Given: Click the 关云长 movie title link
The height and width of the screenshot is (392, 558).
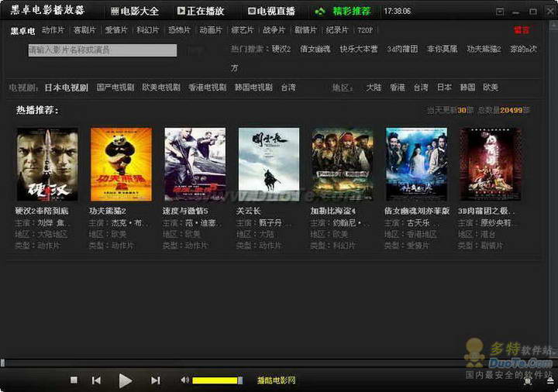Looking at the screenshot, I should (x=250, y=211).
